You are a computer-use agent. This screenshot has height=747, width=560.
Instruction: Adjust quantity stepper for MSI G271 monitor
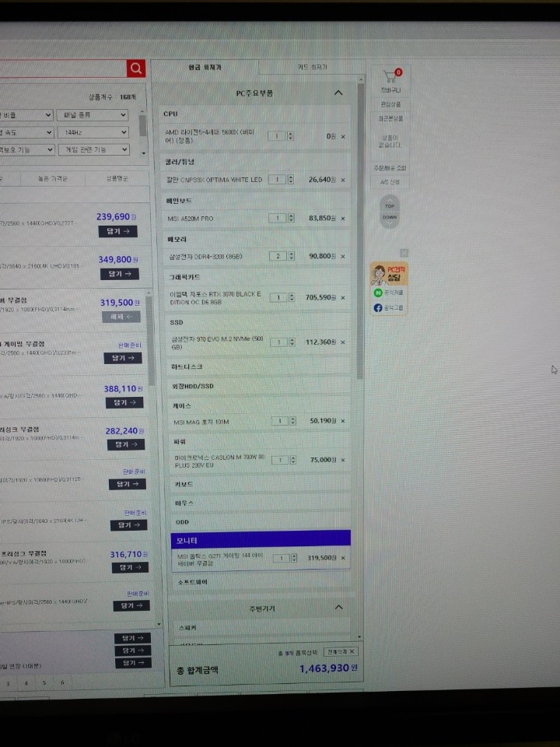tap(294, 558)
